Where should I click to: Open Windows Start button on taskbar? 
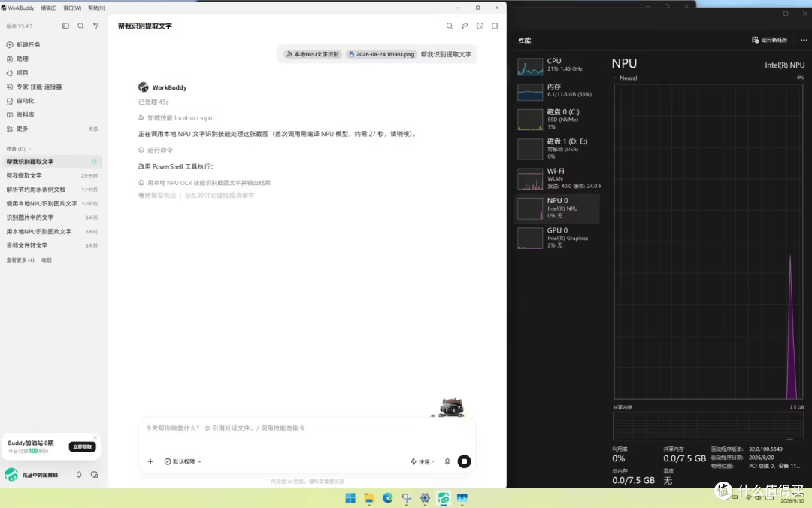pos(350,498)
